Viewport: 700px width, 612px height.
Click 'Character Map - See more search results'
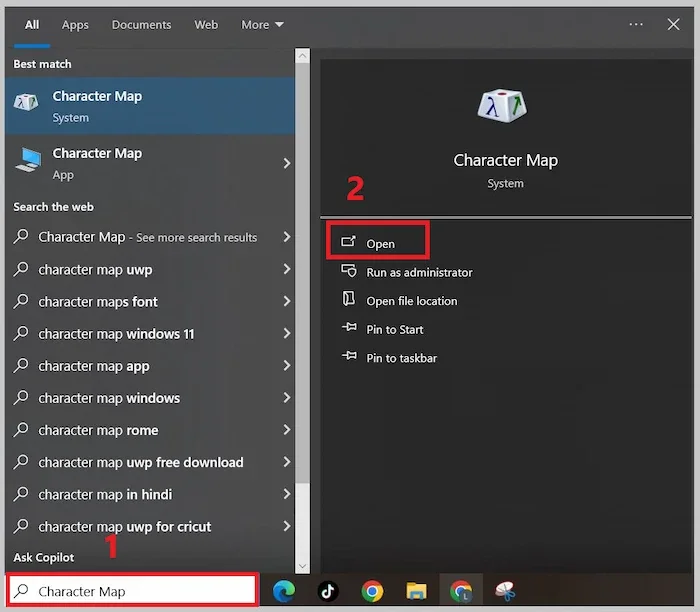click(x=147, y=237)
